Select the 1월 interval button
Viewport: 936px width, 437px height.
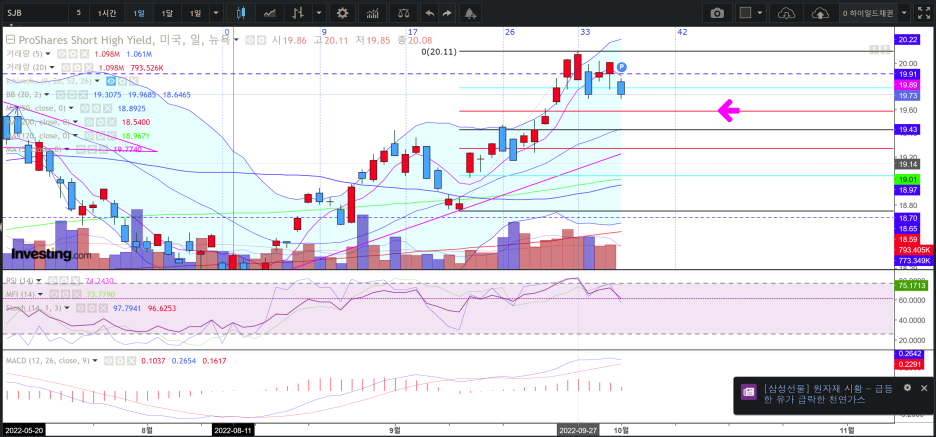coord(195,13)
